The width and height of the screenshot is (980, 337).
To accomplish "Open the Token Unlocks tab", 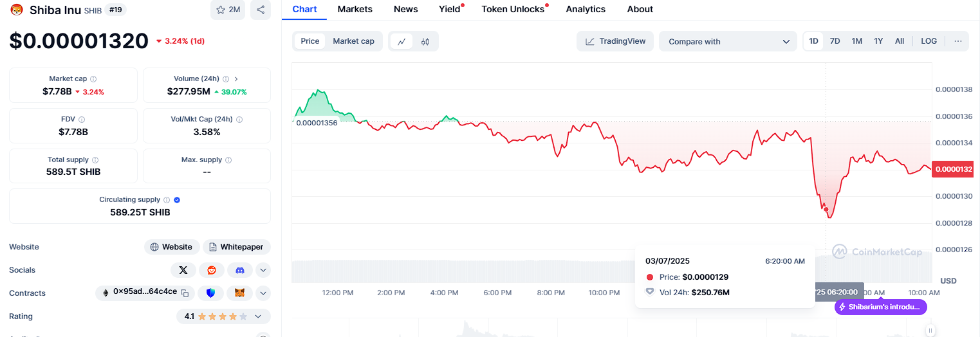I will [x=513, y=9].
